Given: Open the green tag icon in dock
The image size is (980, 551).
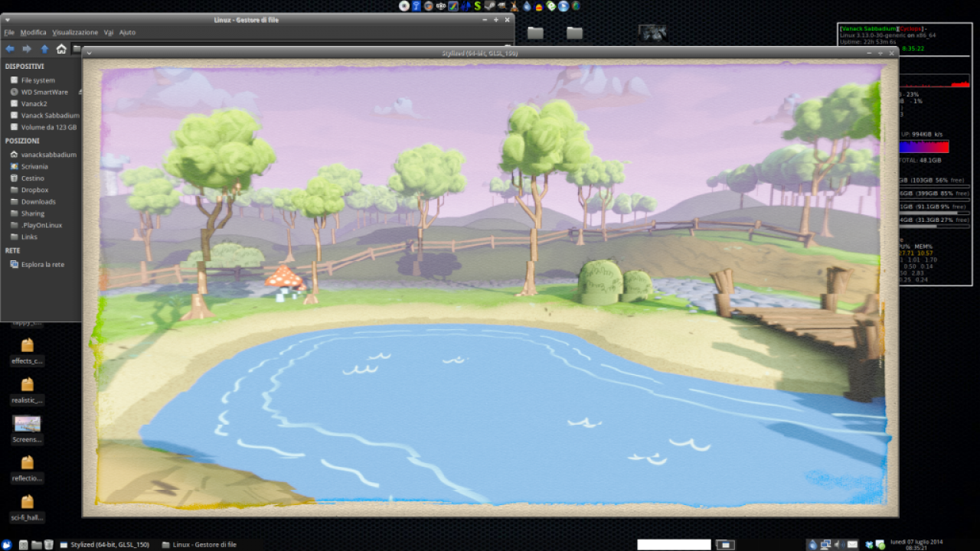Looking at the screenshot, I should pos(551,6).
